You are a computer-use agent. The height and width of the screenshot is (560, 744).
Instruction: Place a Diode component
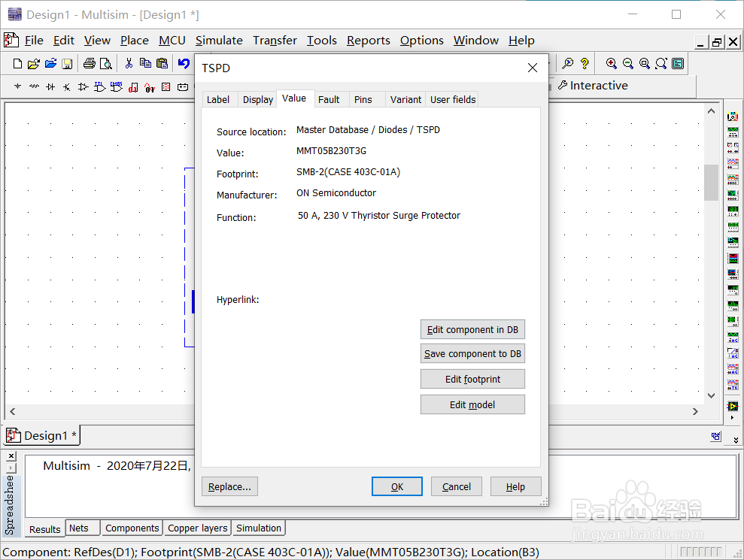[x=50, y=86]
